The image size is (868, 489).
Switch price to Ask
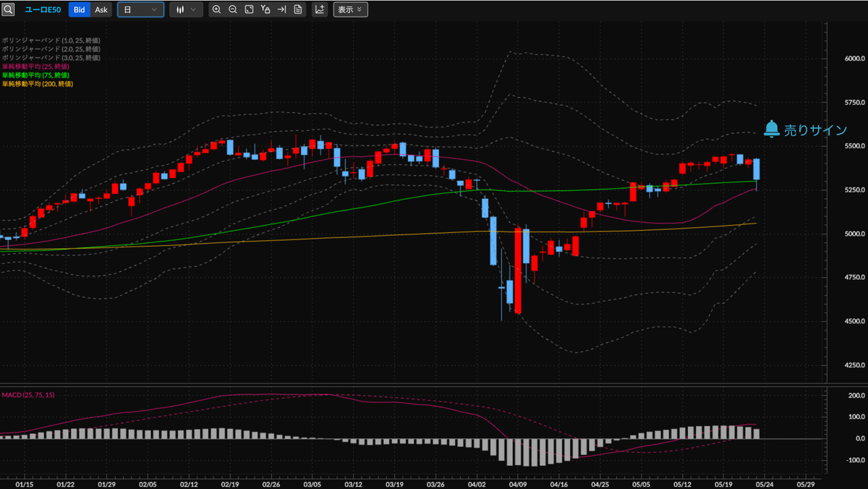click(x=101, y=9)
